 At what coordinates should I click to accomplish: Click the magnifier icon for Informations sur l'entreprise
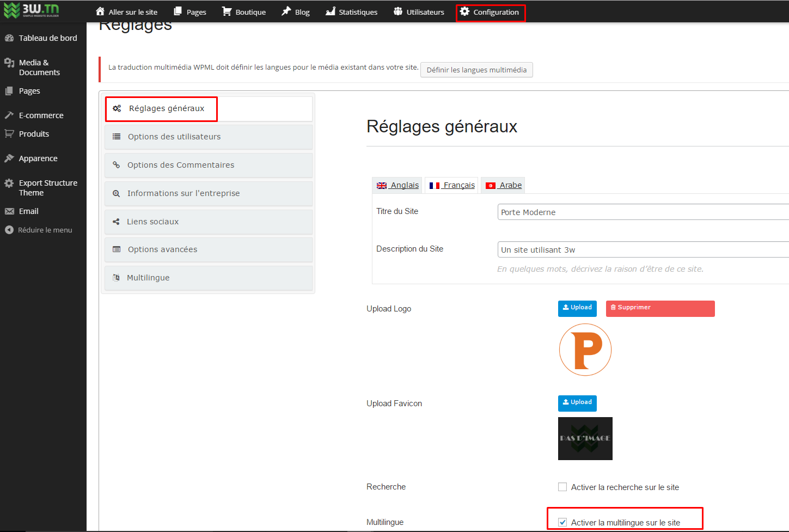tap(116, 193)
